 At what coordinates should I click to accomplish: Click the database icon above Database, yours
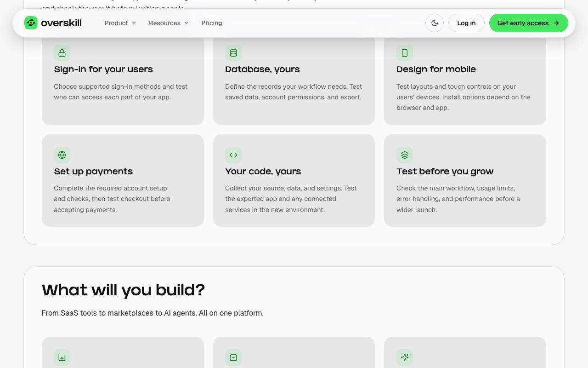coord(233,53)
